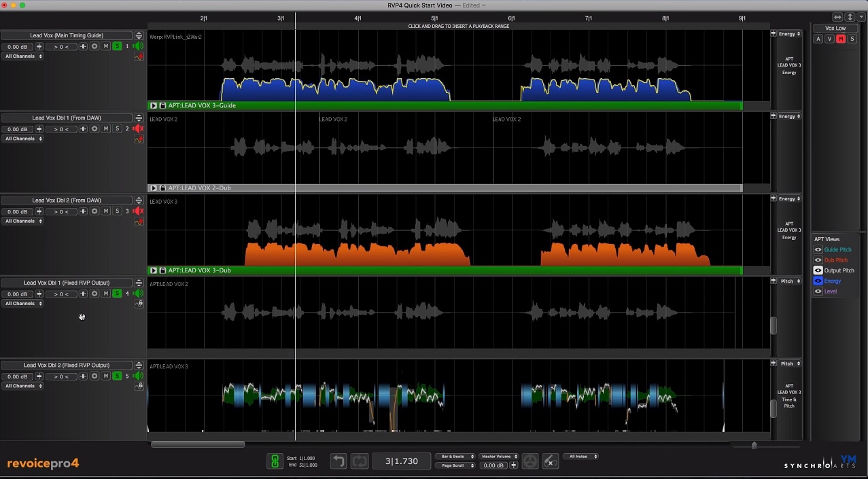Hide Output Pitch in APT Views
The image size is (868, 479).
pos(818,270)
